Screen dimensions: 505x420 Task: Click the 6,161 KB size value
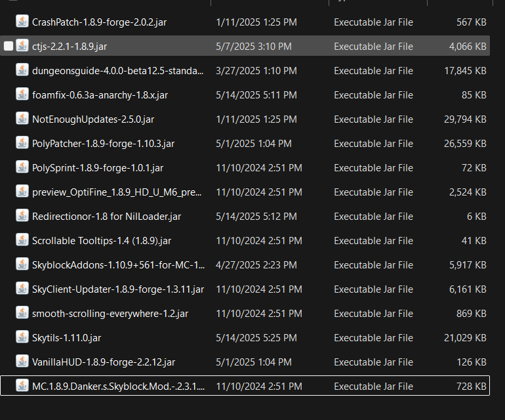(x=468, y=289)
